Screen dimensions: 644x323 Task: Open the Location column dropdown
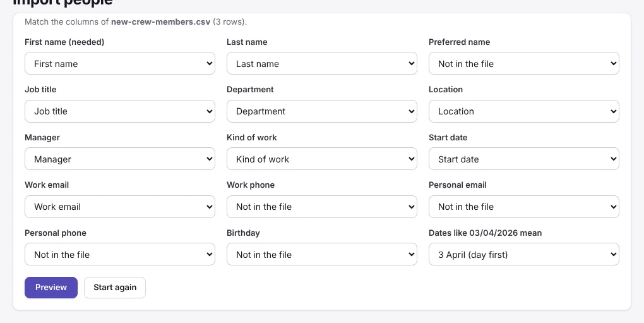click(x=524, y=111)
